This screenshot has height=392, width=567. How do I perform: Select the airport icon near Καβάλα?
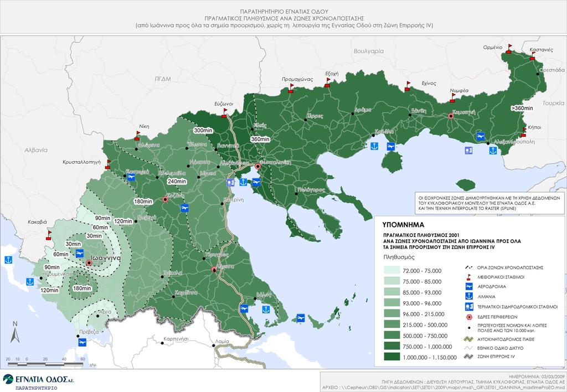click(390, 147)
